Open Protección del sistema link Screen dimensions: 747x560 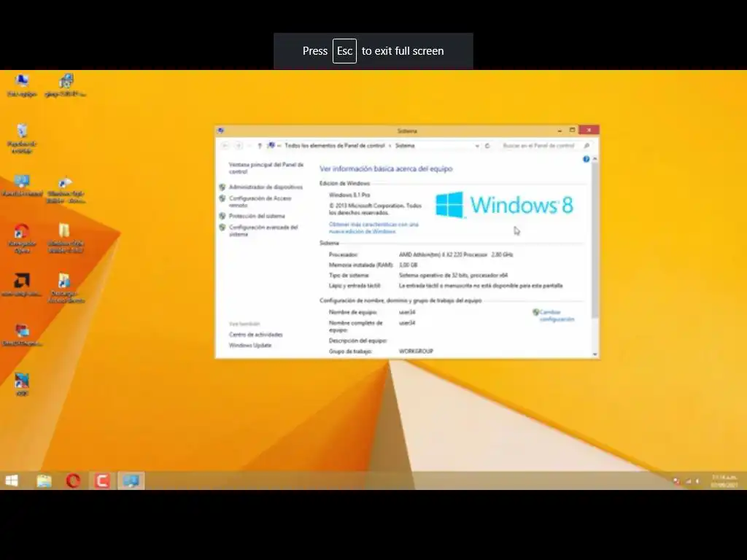[x=257, y=216]
